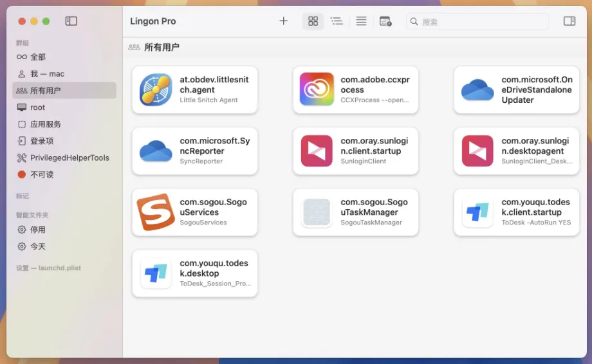Screen dimensions: 592x364
Task: Switch to plain list view
Action: tap(361, 21)
